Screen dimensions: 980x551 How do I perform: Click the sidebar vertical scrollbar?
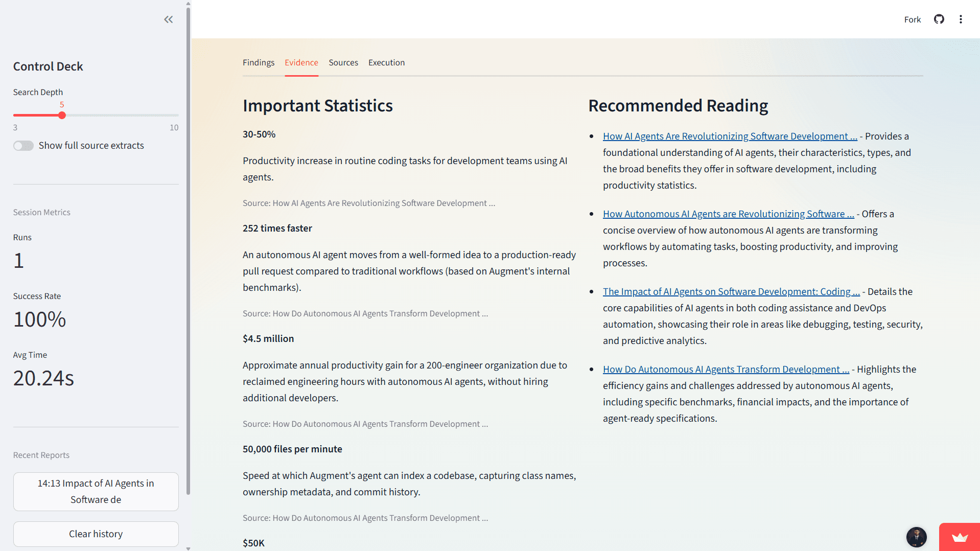tap(188, 256)
